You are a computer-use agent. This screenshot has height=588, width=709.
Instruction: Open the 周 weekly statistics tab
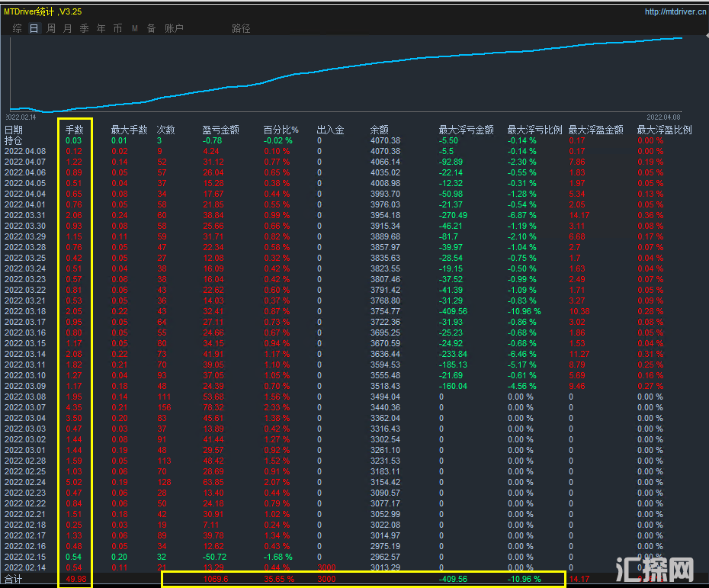[x=50, y=28]
